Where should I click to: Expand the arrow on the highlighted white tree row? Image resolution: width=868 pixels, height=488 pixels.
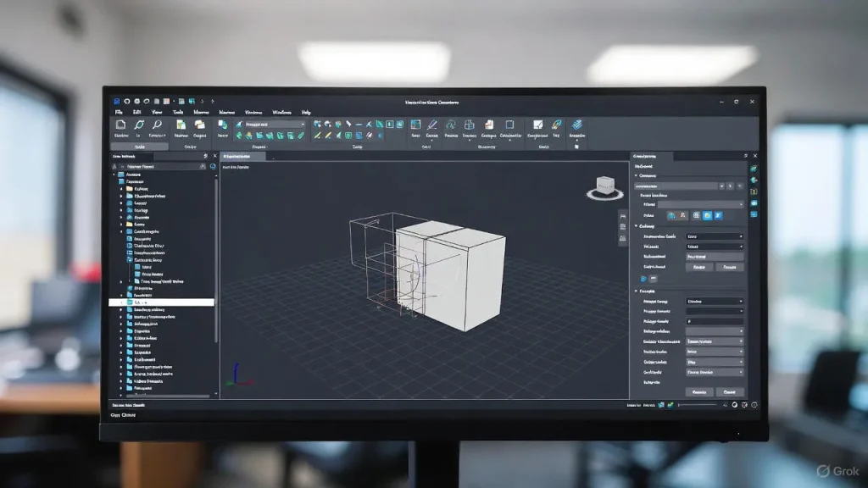tap(122, 302)
